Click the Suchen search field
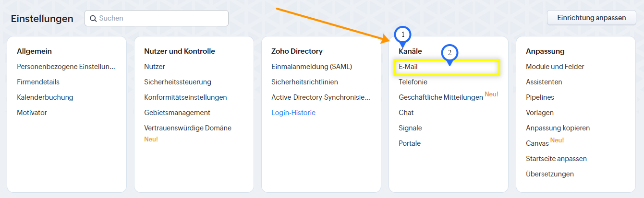The image size is (644, 198). point(157,18)
